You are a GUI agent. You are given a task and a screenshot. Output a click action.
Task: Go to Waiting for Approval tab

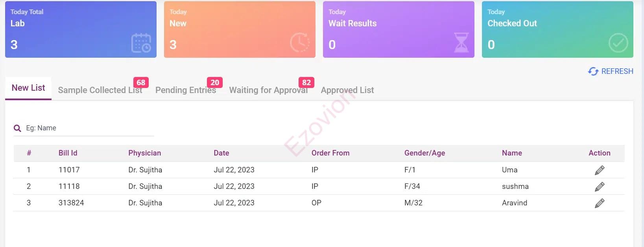pos(268,90)
